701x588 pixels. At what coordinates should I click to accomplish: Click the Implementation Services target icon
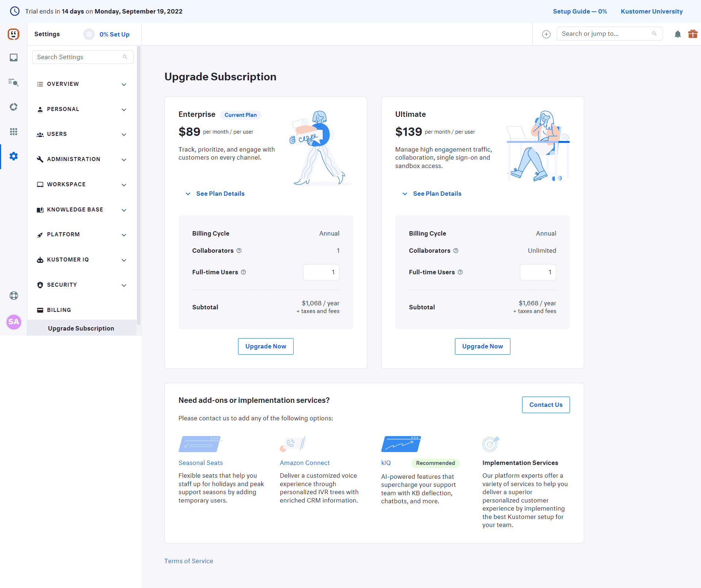491,444
